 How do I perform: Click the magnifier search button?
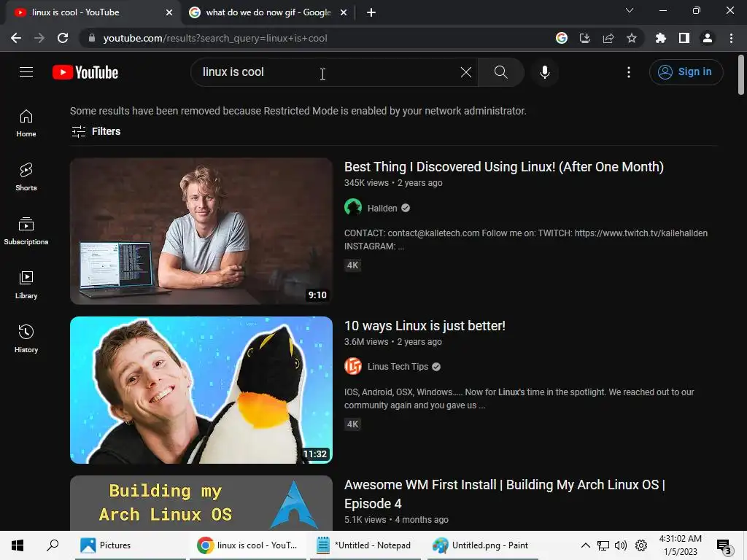500,72
